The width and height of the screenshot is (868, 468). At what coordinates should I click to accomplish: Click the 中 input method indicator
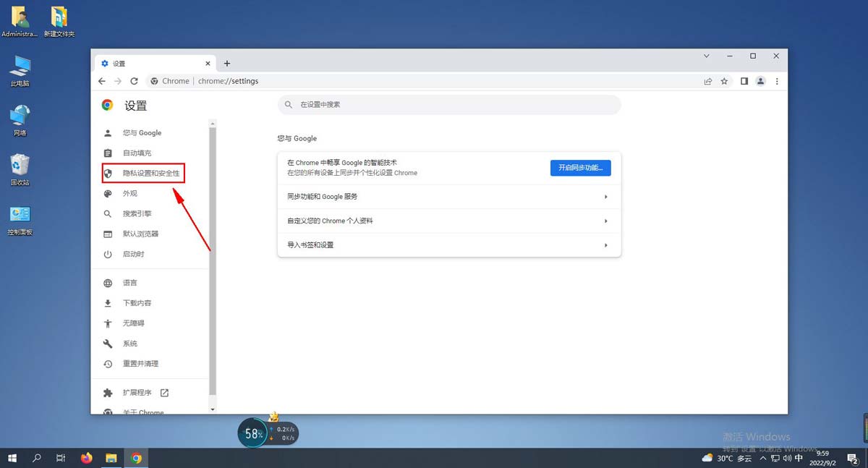click(x=799, y=459)
